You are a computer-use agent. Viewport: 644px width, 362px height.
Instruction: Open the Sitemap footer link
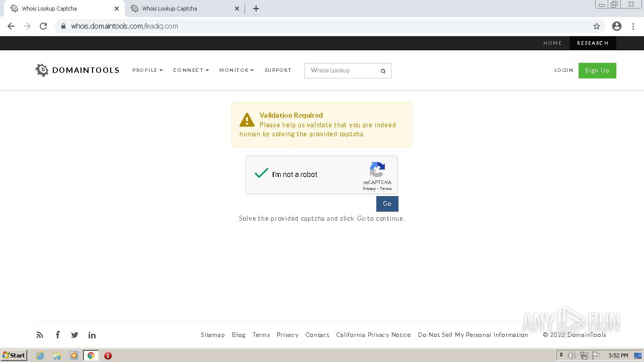pos(213,335)
